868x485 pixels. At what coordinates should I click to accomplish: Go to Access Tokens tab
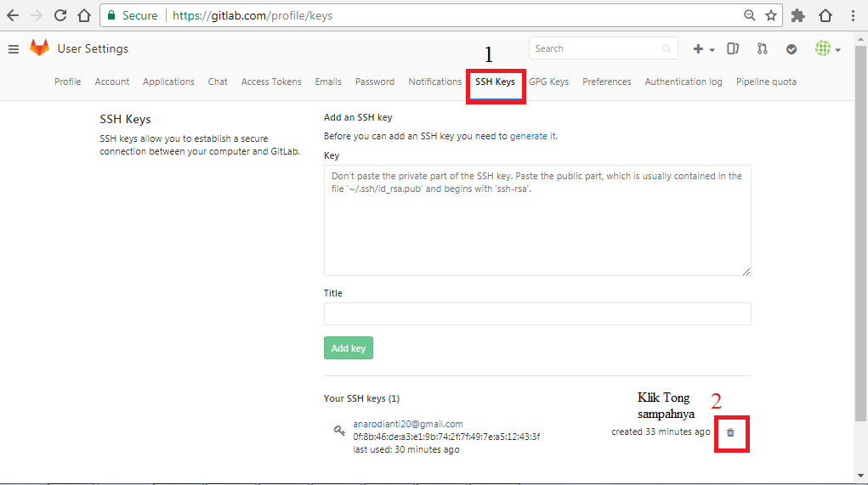click(271, 82)
